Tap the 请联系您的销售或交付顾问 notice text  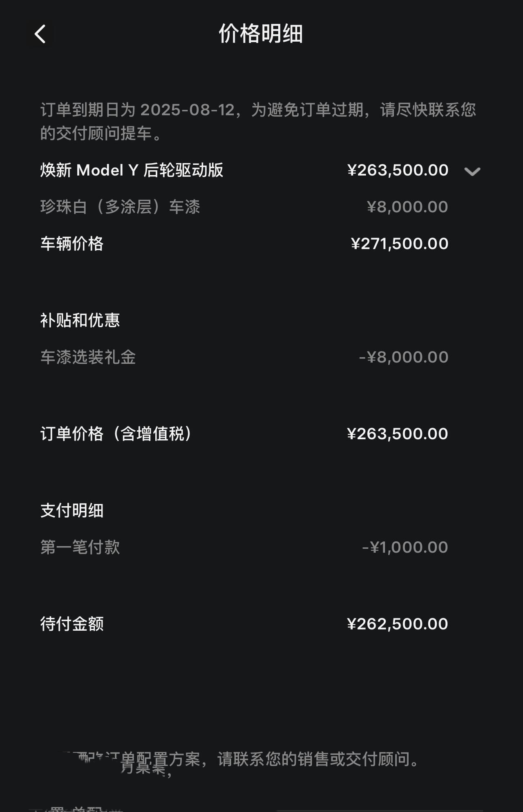coord(318,759)
